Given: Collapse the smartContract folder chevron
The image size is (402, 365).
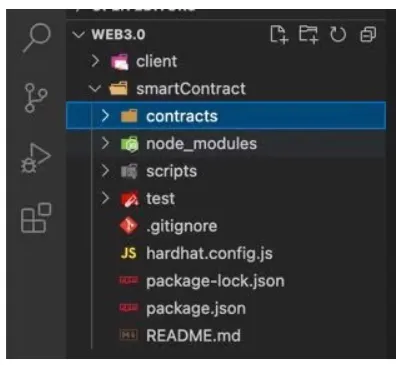Looking at the screenshot, I should (x=95, y=89).
